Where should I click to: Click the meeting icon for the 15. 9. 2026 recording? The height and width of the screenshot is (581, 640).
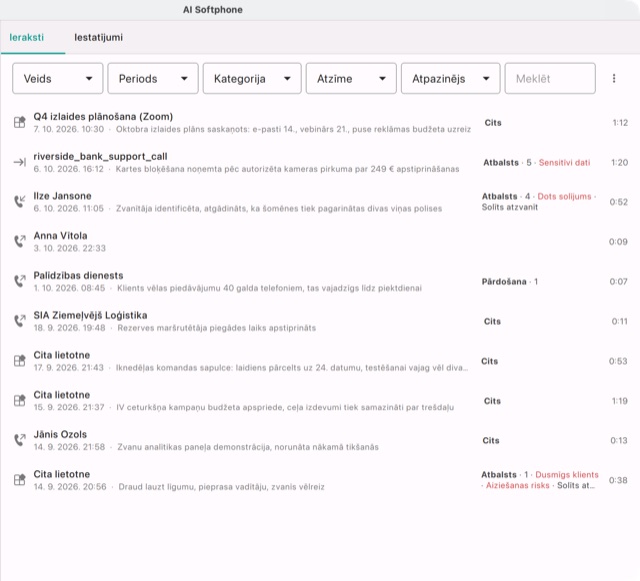(x=20, y=401)
